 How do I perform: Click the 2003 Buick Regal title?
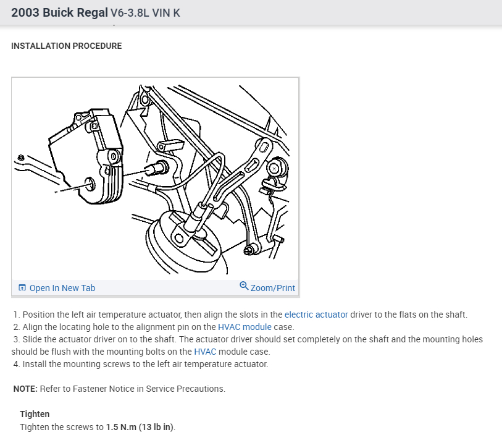60,12
